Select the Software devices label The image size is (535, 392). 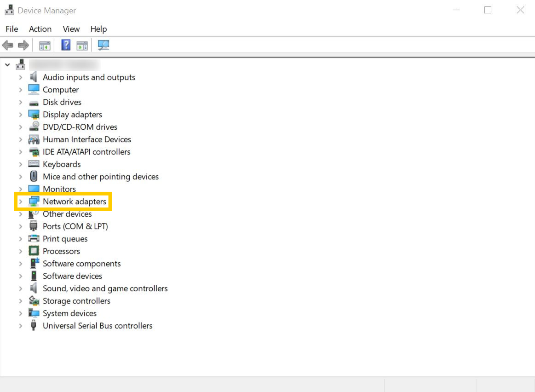(x=72, y=276)
